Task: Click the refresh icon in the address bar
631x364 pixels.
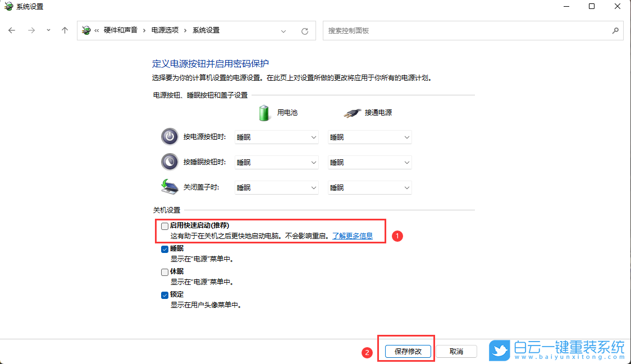Action: [305, 31]
